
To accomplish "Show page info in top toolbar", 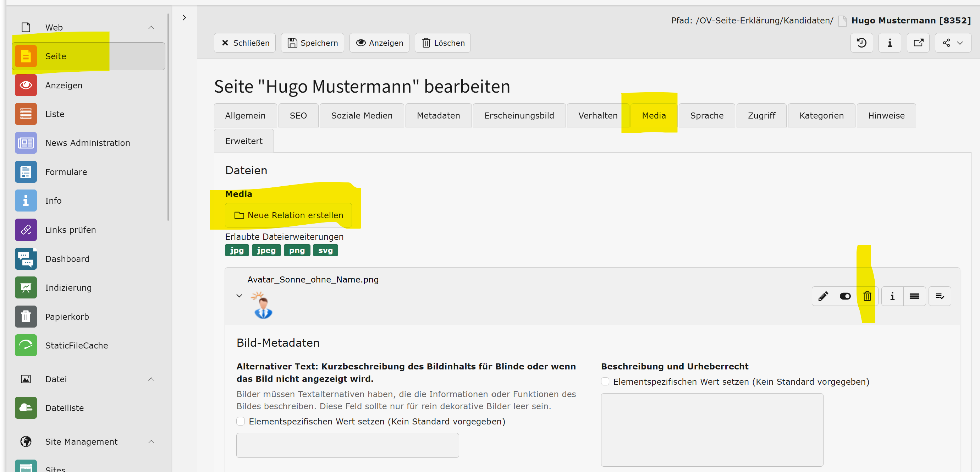I will tap(890, 43).
